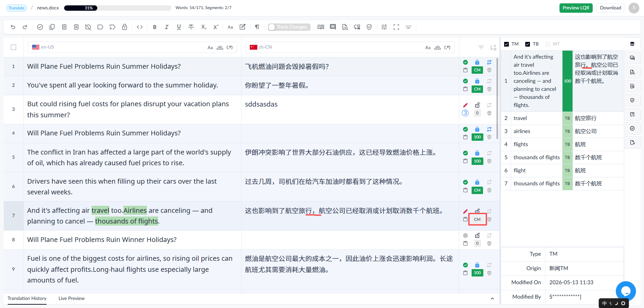Switch to Live Preview tab
Viewport: 644px width, 308px height.
[x=71, y=298]
